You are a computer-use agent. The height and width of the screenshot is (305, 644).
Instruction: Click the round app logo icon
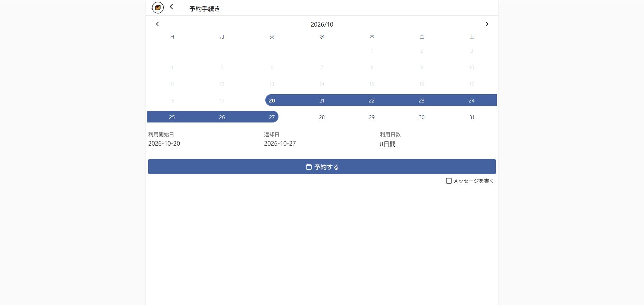tap(158, 8)
